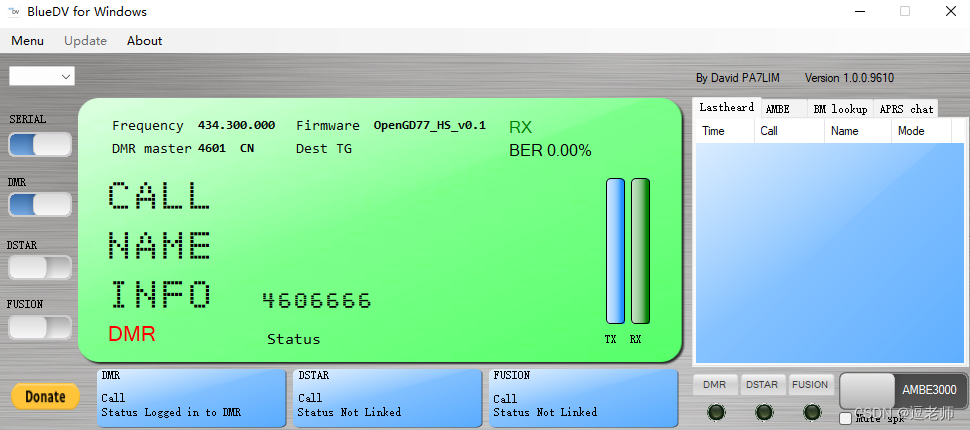Open the Menu item in menu bar
This screenshot has width=970, height=430.
(27, 41)
